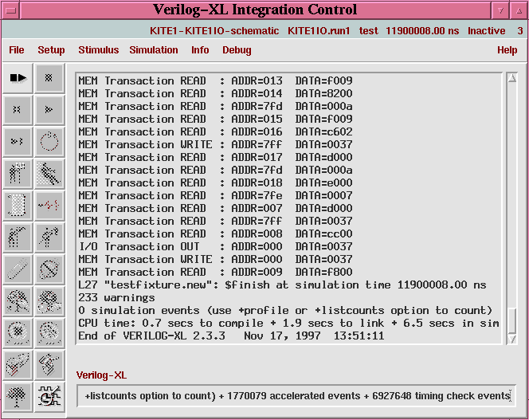Image resolution: width=529 pixels, height=420 pixels.
Task: Click the figure holding a net icon
Action: [18, 300]
